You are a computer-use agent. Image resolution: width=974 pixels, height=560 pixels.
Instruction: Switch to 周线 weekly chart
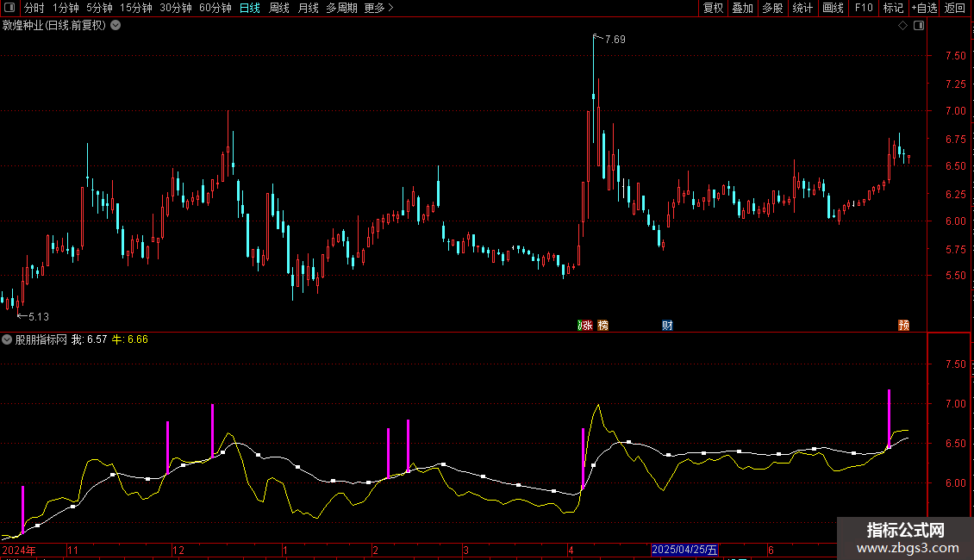click(x=279, y=8)
